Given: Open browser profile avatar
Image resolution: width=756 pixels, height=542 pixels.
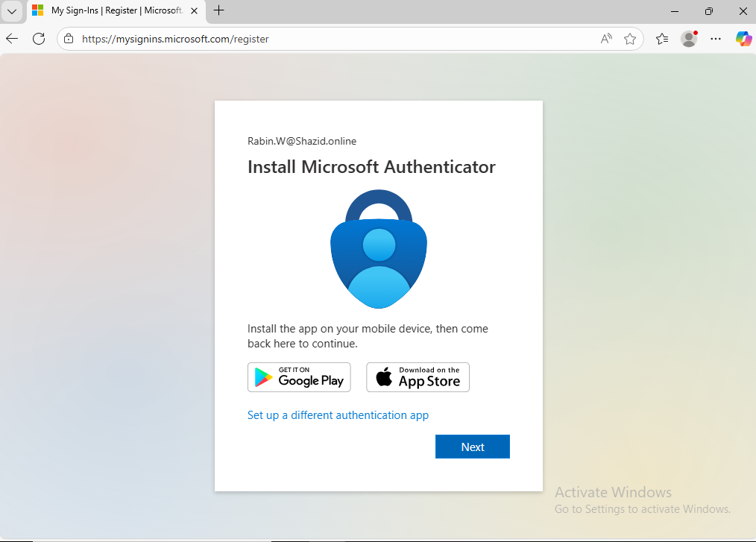Looking at the screenshot, I should coord(689,39).
